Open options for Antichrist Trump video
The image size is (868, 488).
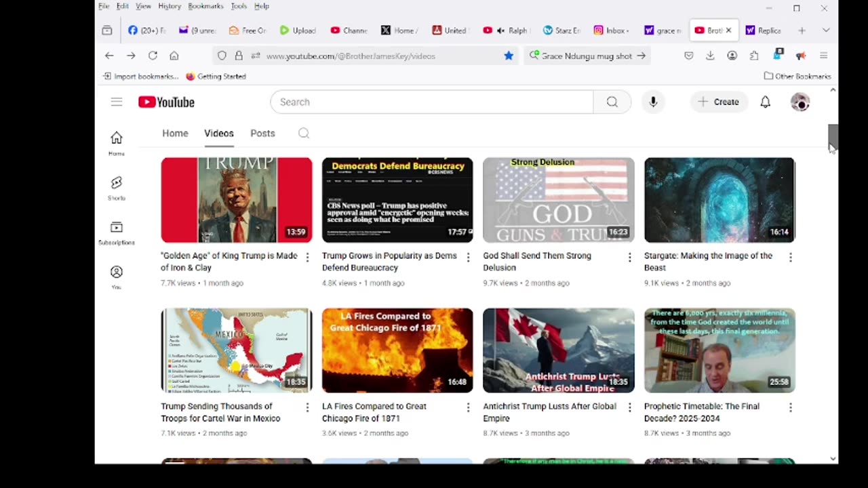click(x=629, y=407)
